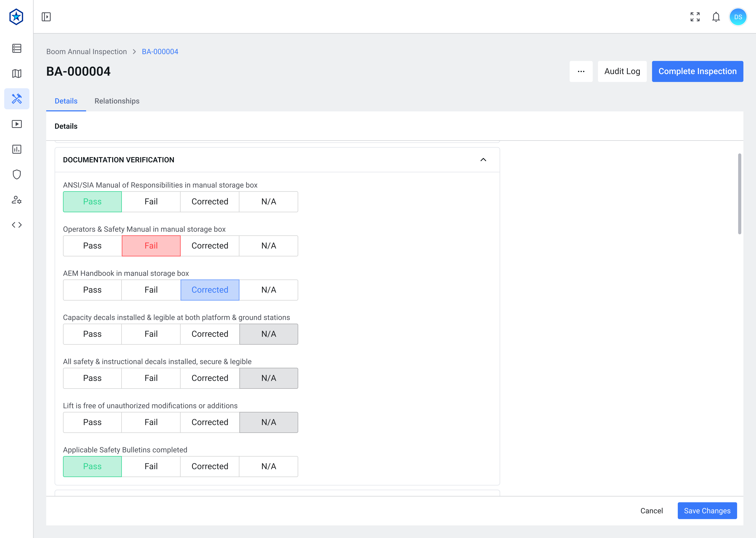Open the DS user avatar menu

point(738,17)
